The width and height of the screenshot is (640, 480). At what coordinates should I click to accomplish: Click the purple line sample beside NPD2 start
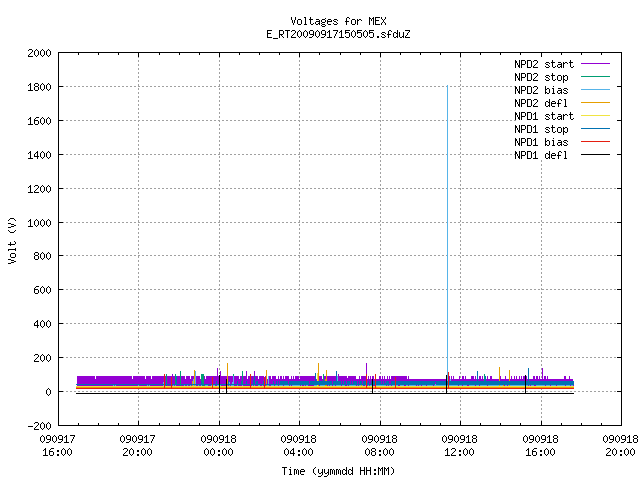tap(596, 64)
